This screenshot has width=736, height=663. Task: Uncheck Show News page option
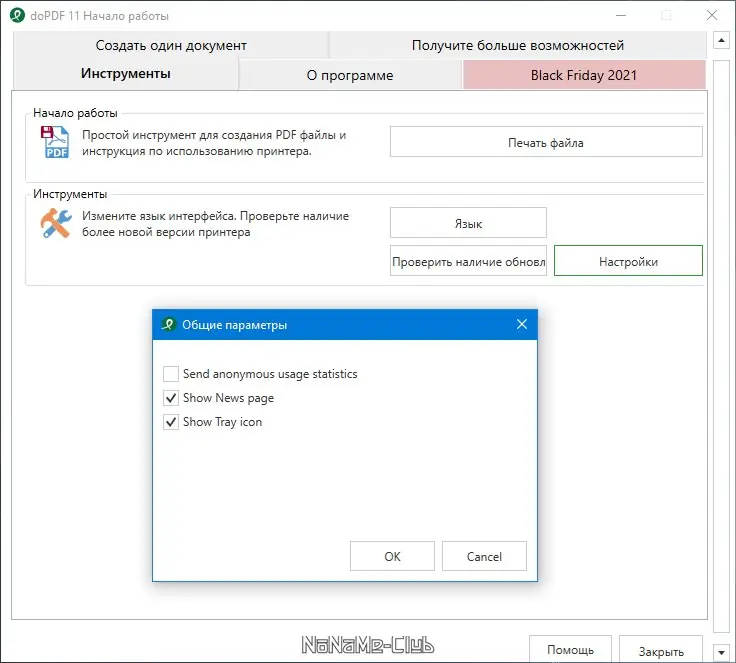click(x=170, y=398)
